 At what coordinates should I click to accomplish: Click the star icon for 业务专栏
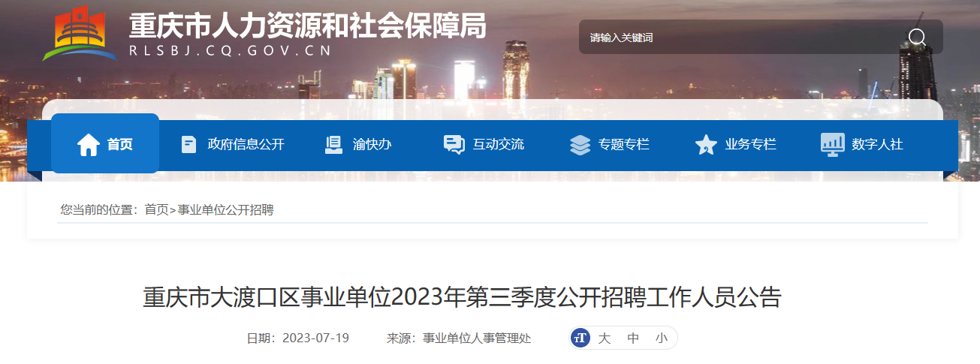coord(706,144)
